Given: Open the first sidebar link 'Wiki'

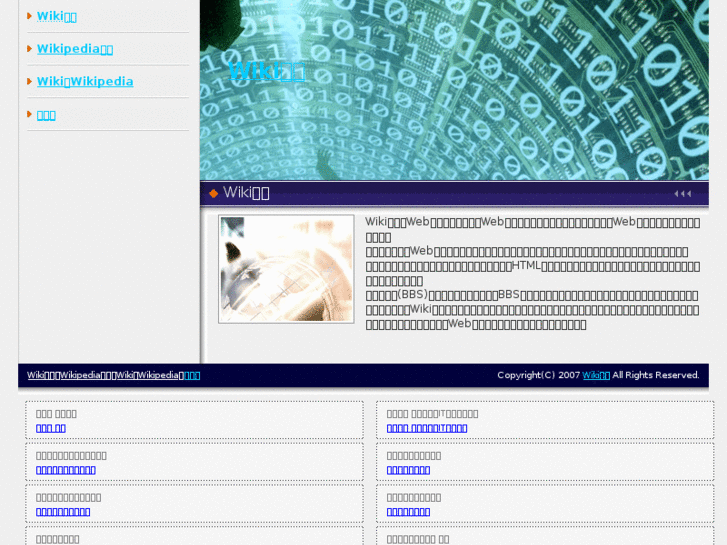Looking at the screenshot, I should click(x=57, y=16).
